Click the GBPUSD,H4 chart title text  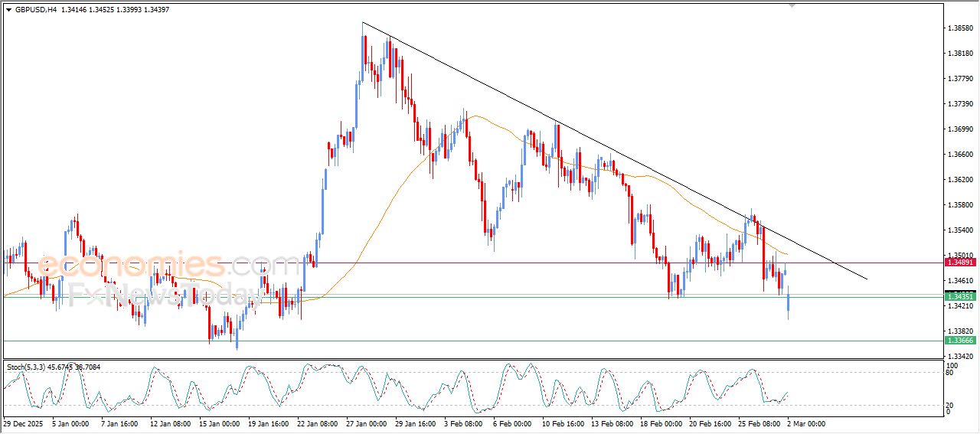[34, 10]
